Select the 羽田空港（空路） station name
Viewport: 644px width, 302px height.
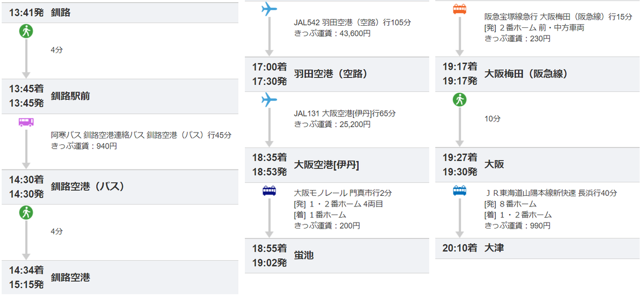click(331, 74)
